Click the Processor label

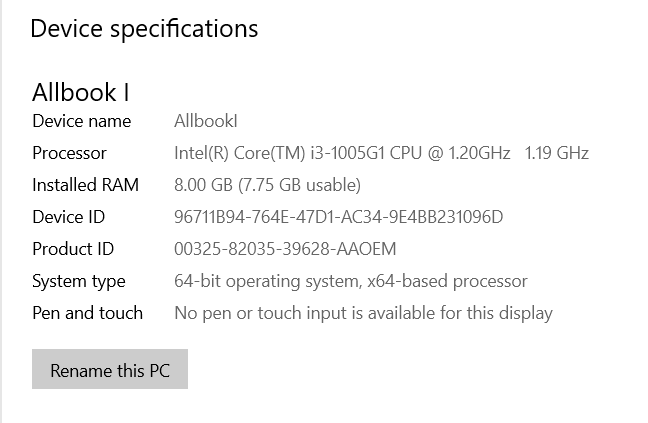pyautogui.click(x=69, y=153)
